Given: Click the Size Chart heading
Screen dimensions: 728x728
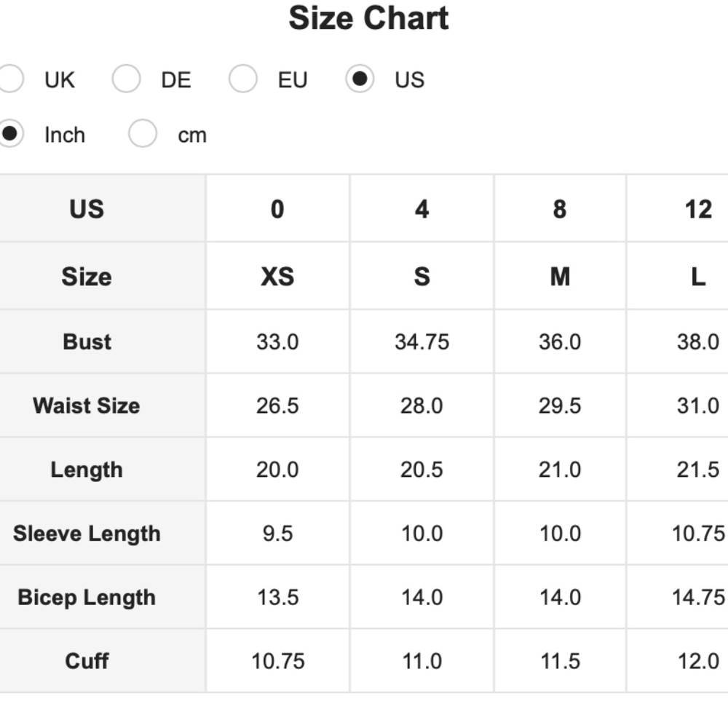Looking at the screenshot, I should (368, 18).
